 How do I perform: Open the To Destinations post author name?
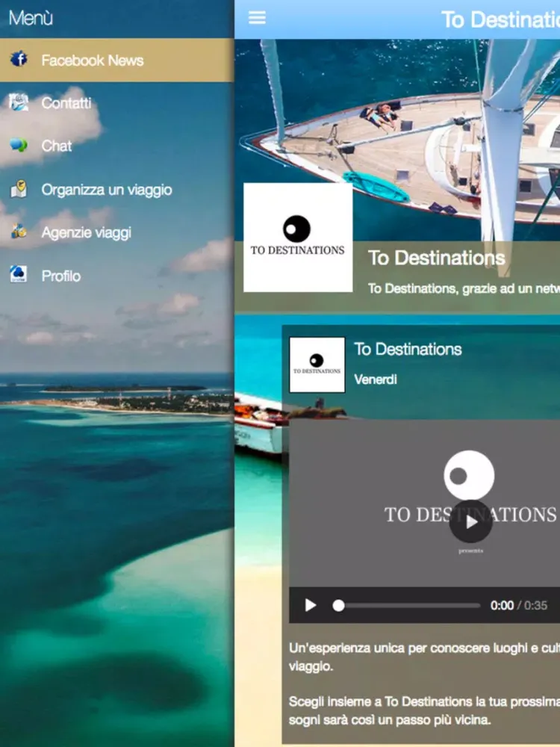tap(408, 349)
